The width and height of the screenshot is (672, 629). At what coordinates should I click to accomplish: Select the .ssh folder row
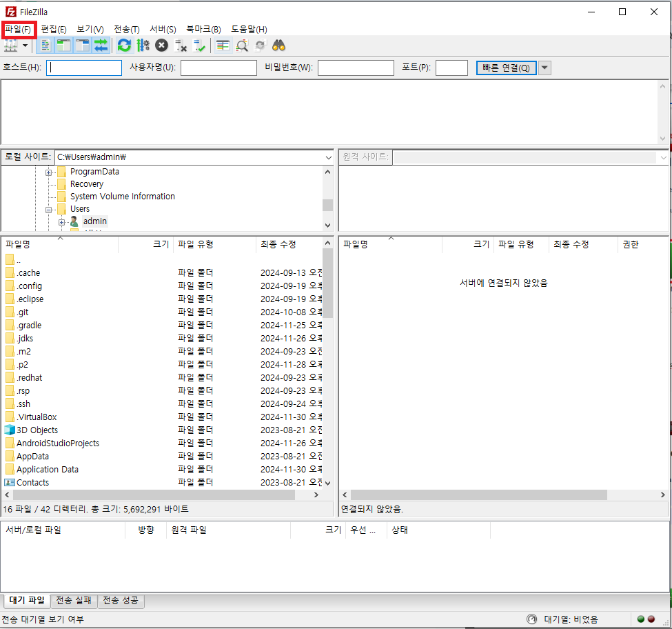(x=163, y=404)
